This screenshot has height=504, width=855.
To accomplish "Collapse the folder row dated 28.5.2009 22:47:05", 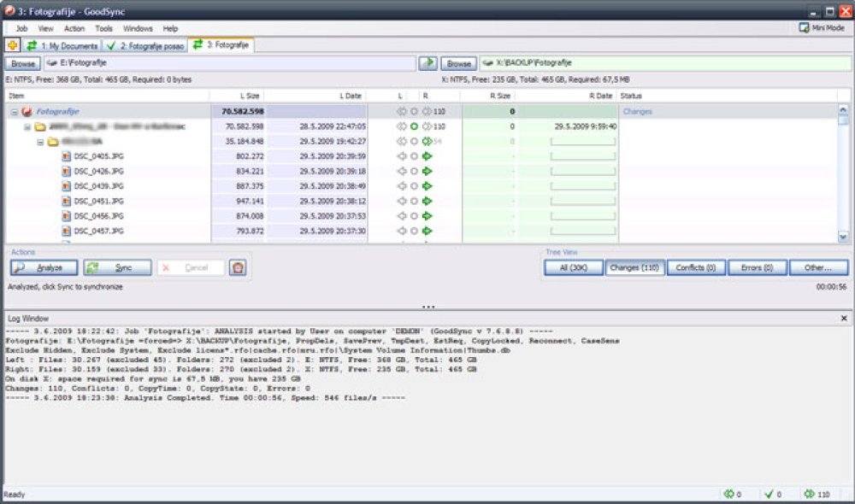I will [27, 127].
